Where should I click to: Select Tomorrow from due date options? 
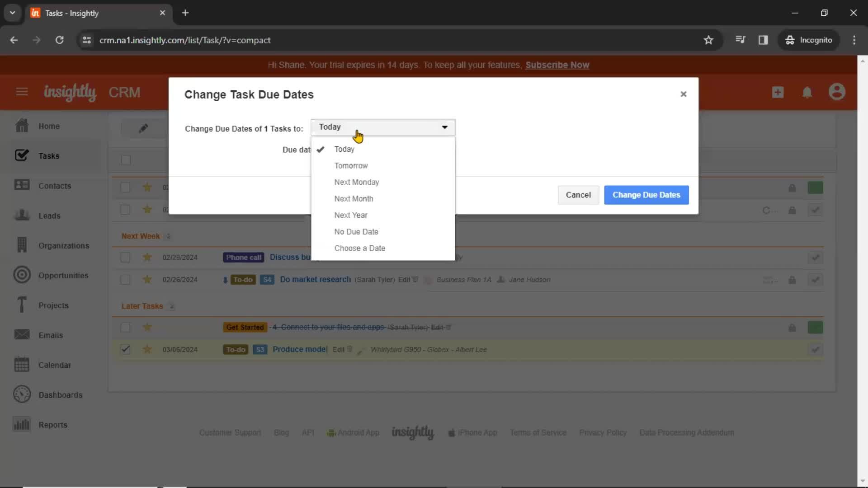pyautogui.click(x=351, y=165)
